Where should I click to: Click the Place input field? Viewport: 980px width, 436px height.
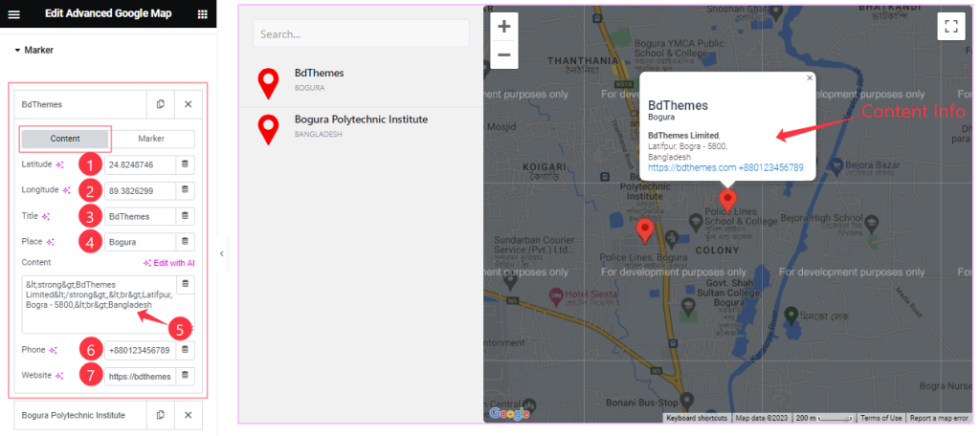click(140, 242)
